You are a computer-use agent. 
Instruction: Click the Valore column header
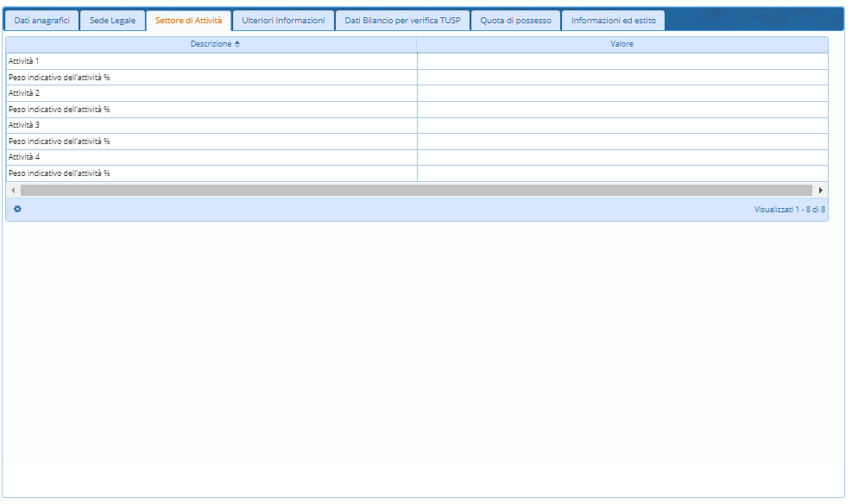[x=622, y=44]
